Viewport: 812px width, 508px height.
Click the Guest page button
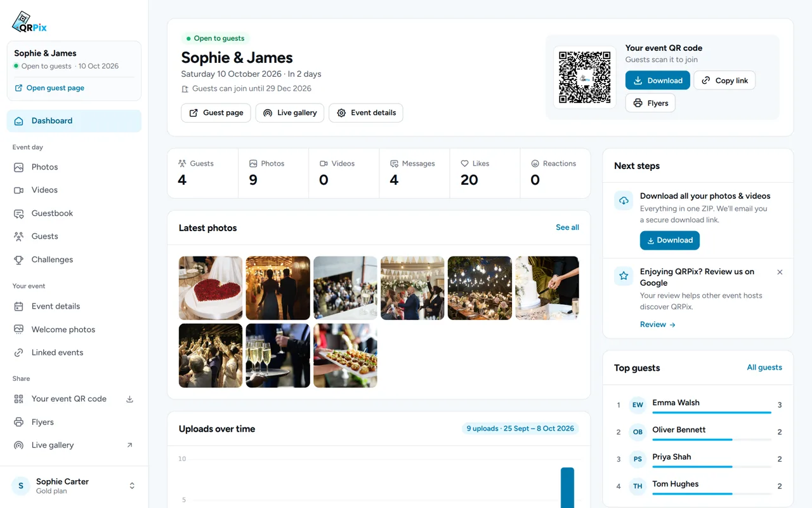(216, 113)
